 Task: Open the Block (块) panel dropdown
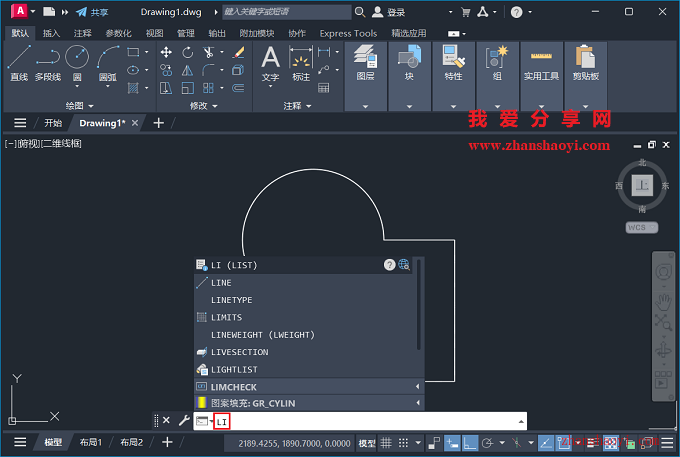coord(409,106)
